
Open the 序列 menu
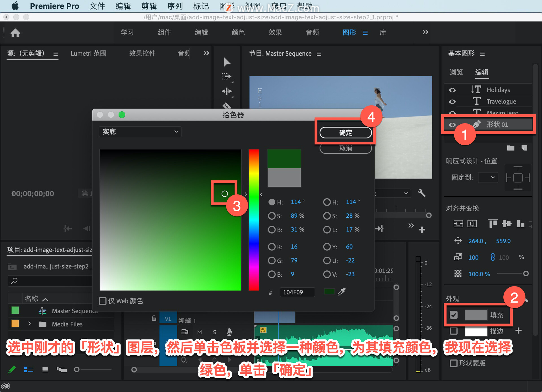175,6
